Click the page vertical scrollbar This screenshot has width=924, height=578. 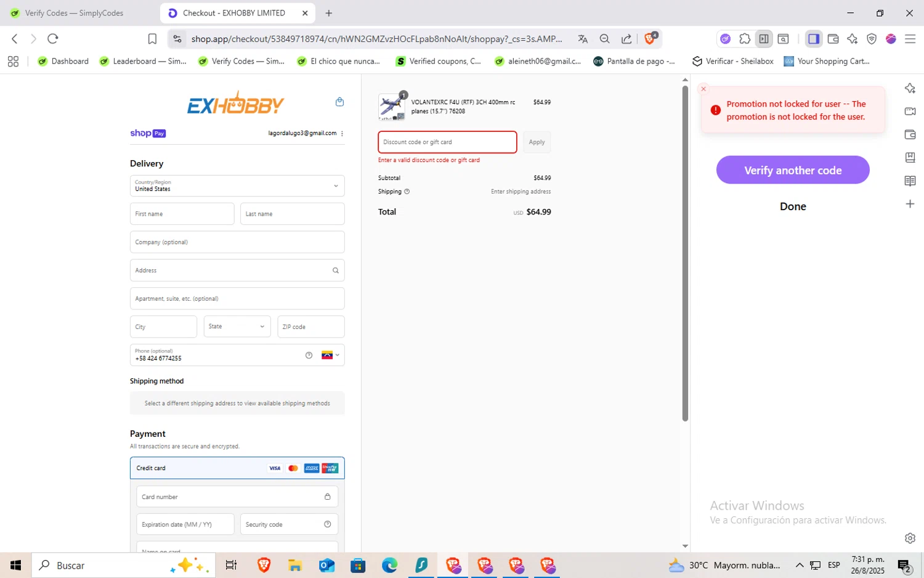pos(685,253)
